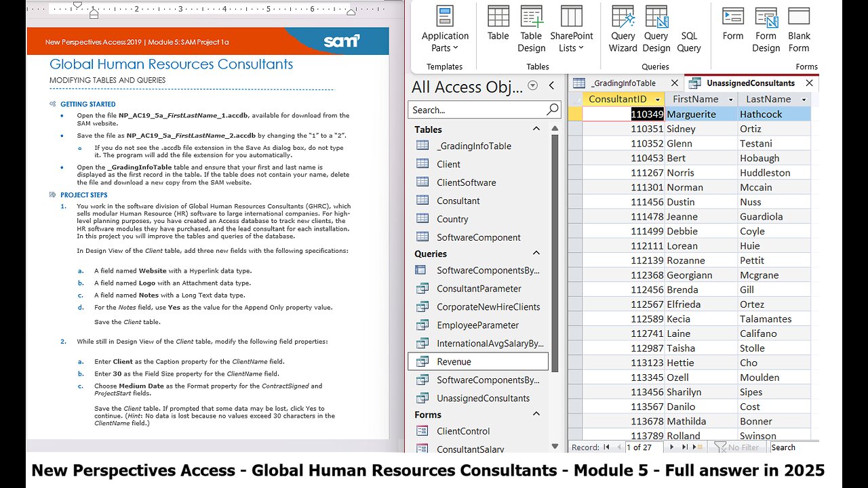The image size is (868, 488).
Task: Click the search magnifier icon in navigation pane
Action: pyautogui.click(x=553, y=109)
